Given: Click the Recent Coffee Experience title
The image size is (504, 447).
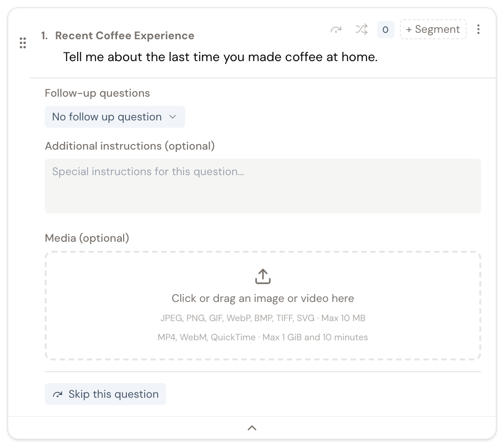Looking at the screenshot, I should coord(125,36).
